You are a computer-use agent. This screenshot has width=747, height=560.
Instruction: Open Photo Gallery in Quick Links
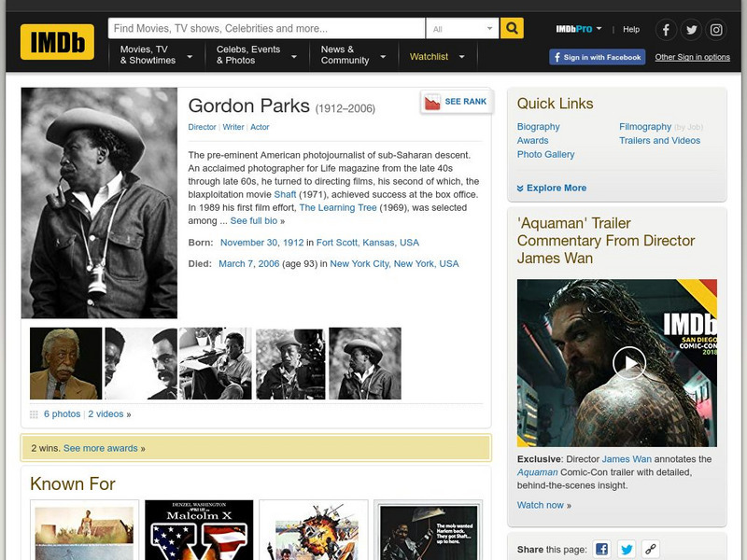tap(545, 154)
